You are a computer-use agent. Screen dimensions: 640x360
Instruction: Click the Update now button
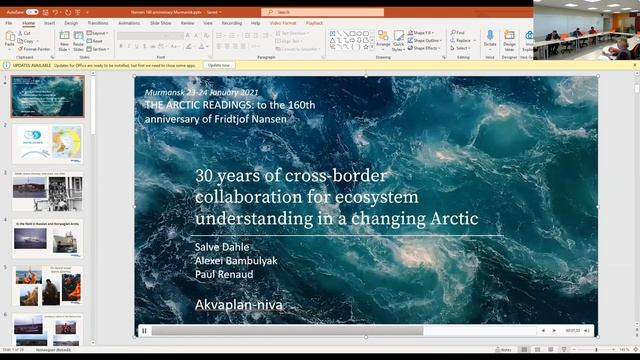coord(219,65)
